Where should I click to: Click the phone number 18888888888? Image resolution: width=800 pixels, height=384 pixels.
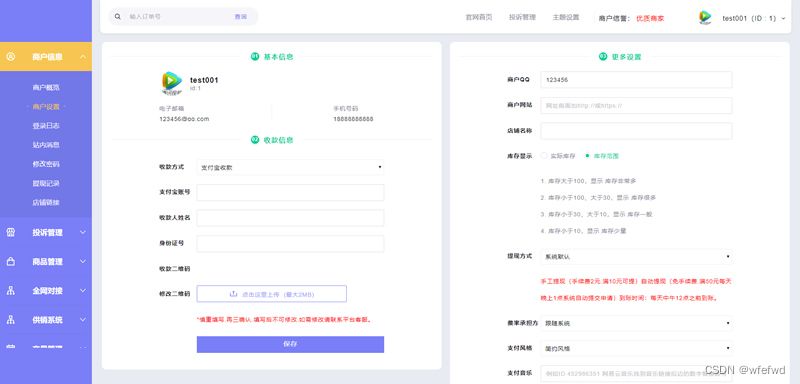(x=353, y=119)
